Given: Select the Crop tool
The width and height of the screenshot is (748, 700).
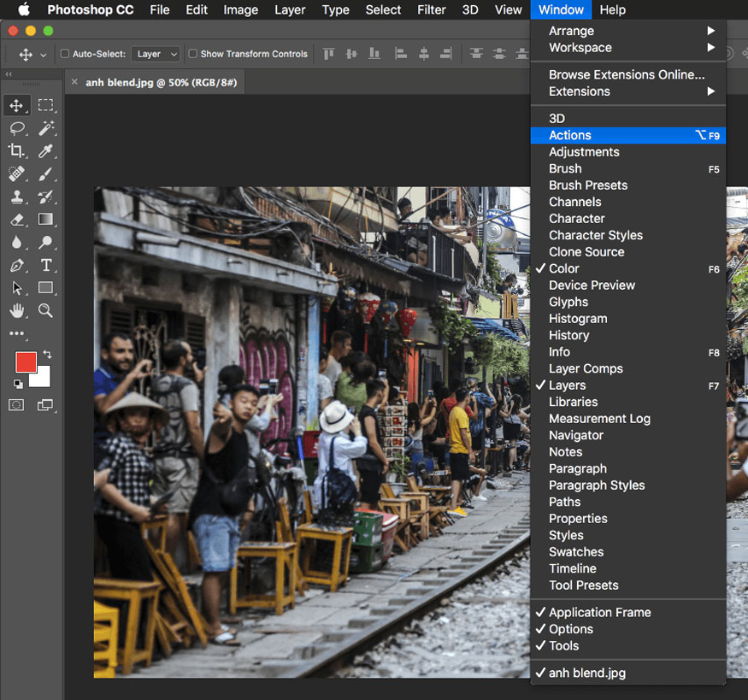Looking at the screenshot, I should [x=16, y=151].
